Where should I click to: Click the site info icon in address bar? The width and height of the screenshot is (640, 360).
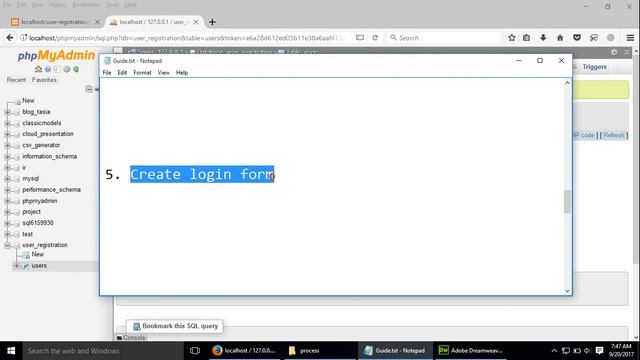pyautogui.click(x=24, y=38)
